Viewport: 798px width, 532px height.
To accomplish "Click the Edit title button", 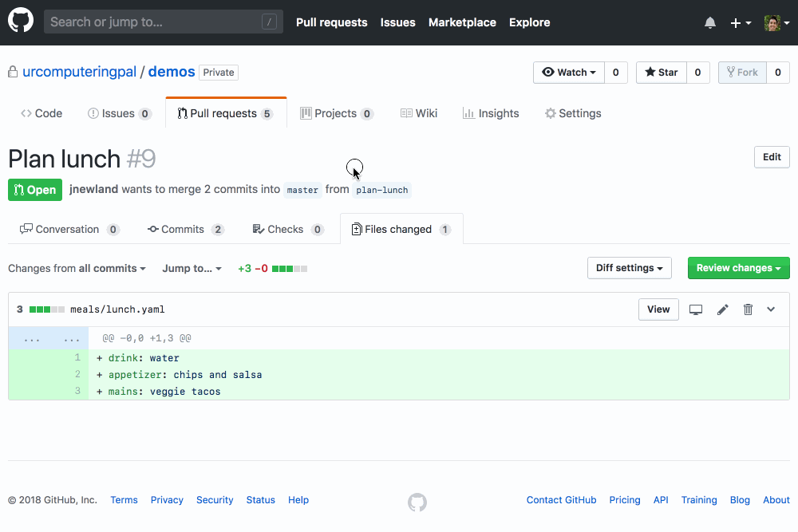I will [772, 157].
